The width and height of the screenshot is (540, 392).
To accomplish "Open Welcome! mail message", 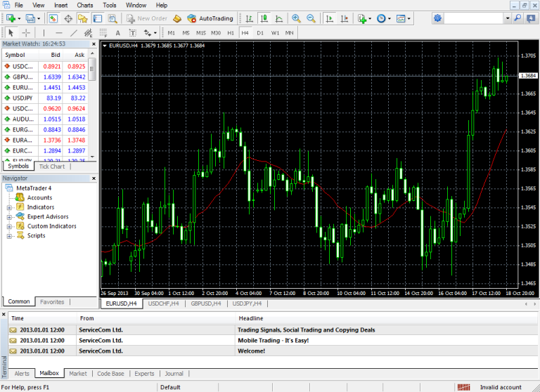I will point(273,351).
